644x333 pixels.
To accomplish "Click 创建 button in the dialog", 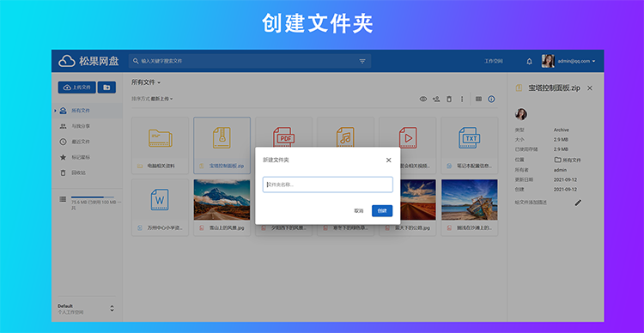I will tap(382, 210).
